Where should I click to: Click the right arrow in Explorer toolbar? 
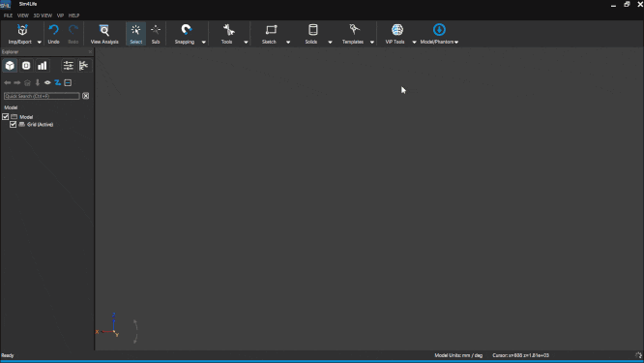pos(17,82)
